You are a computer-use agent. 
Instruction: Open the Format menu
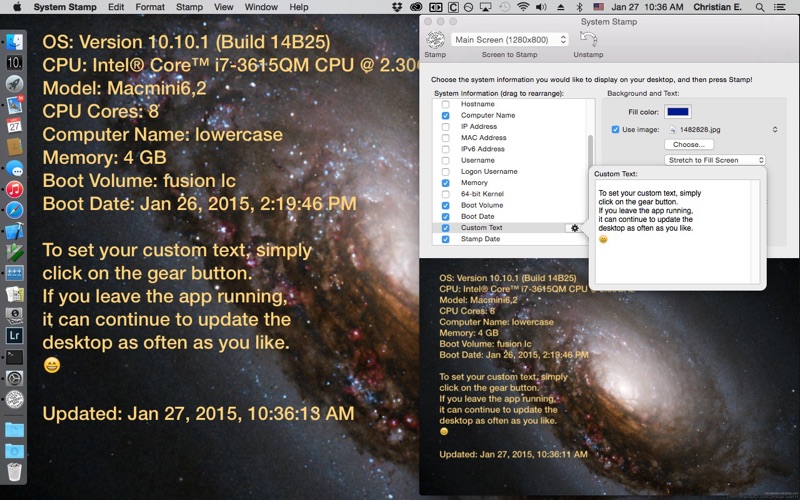150,7
